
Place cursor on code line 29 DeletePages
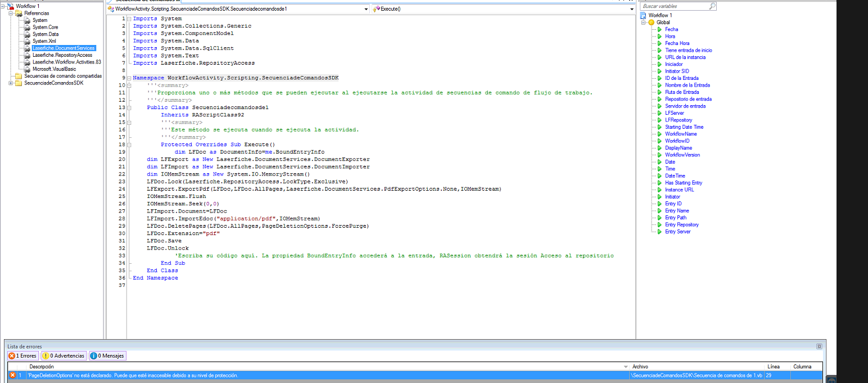point(258,226)
